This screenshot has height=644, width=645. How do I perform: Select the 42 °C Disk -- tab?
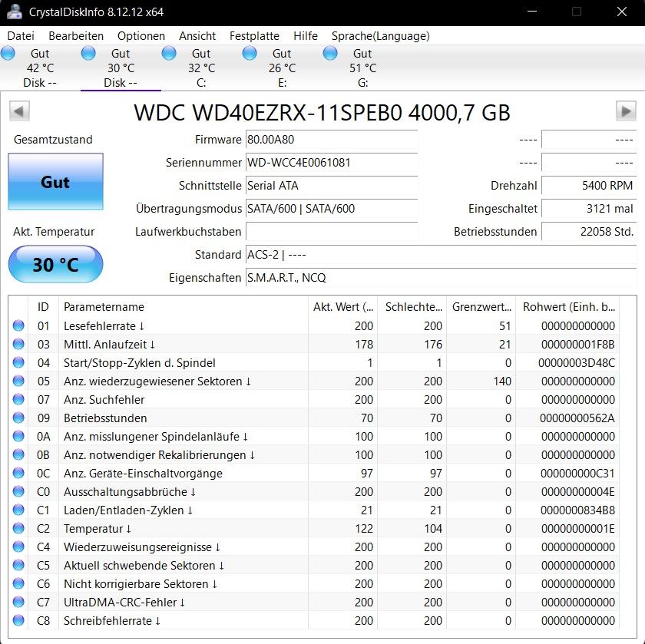pos(40,68)
